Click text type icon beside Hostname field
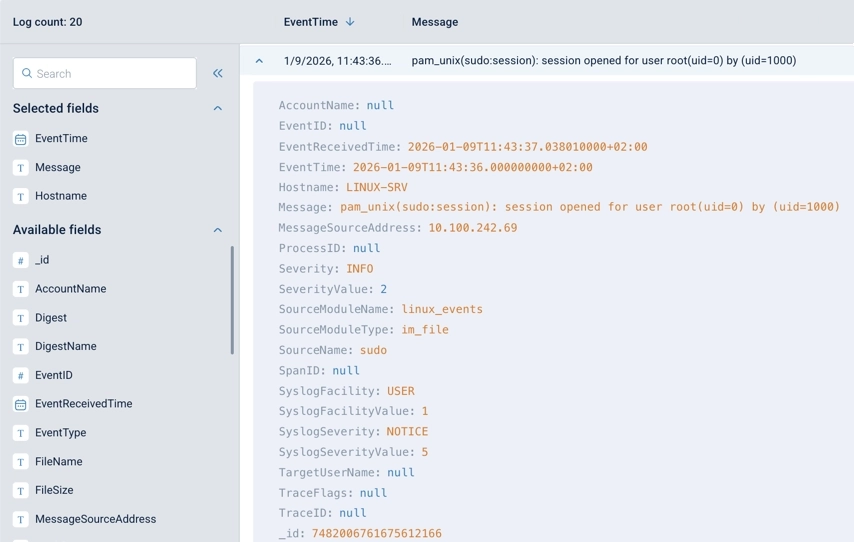 pyautogui.click(x=21, y=196)
